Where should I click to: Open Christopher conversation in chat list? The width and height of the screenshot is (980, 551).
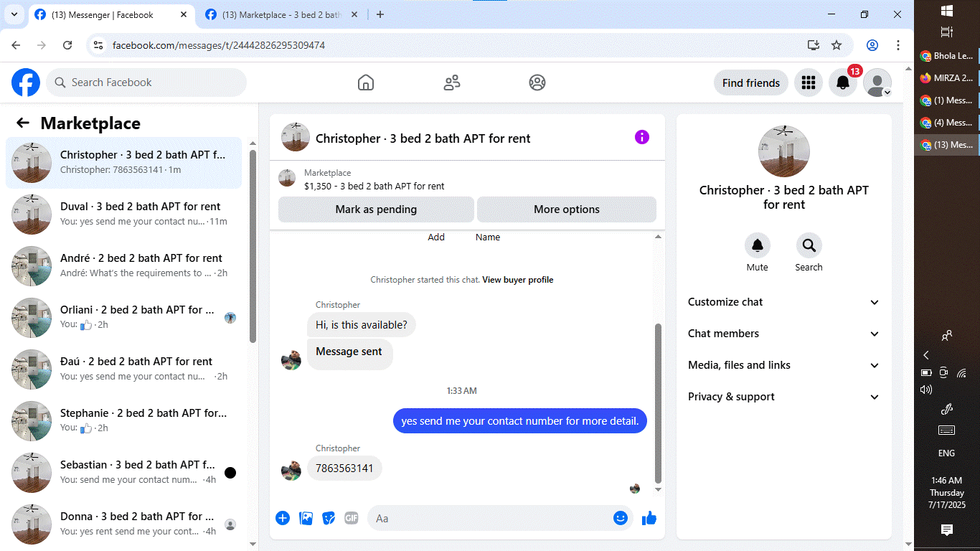124,163
